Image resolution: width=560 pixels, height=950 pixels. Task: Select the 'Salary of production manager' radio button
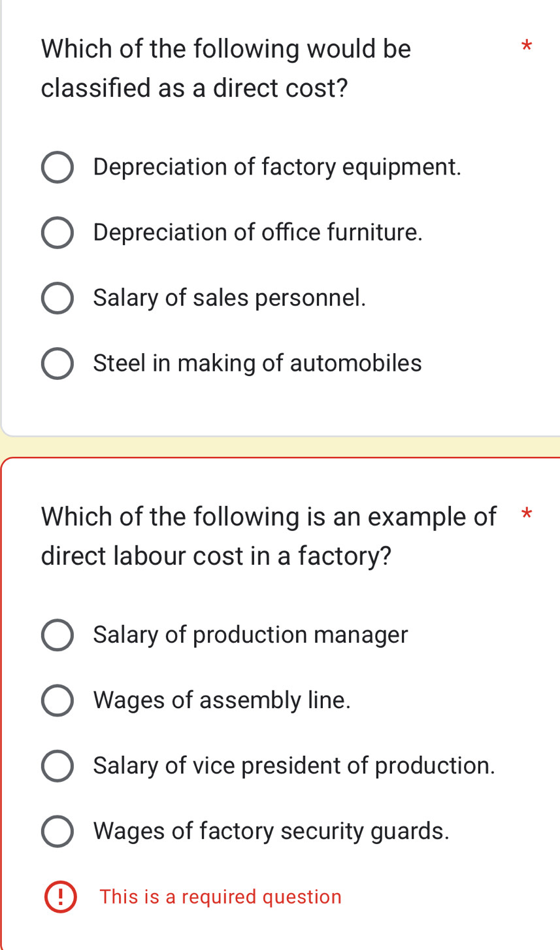(x=58, y=636)
